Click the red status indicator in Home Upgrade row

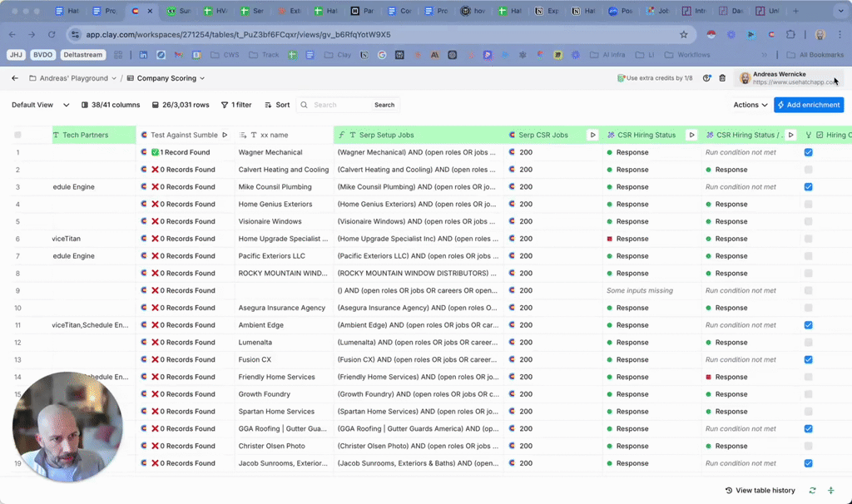(x=610, y=239)
